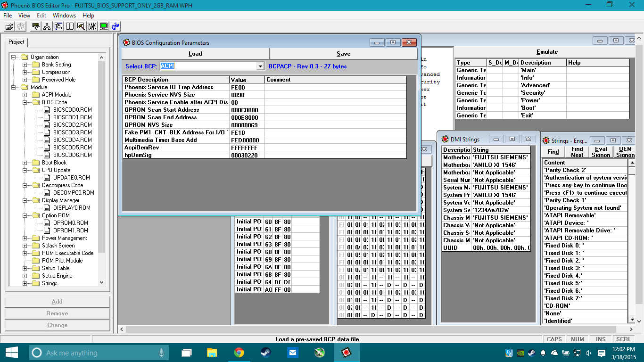
Task: Click Strings window vertical scrollbar
Action: click(632, 241)
